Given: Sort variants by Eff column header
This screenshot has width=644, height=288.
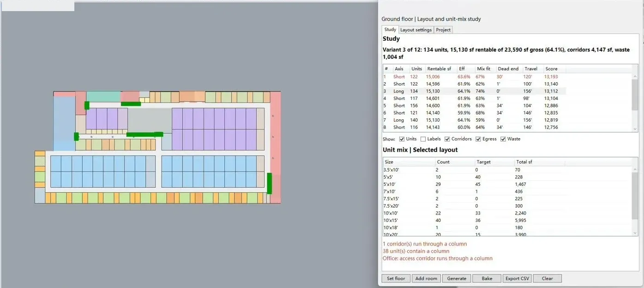Looking at the screenshot, I should (465, 69).
